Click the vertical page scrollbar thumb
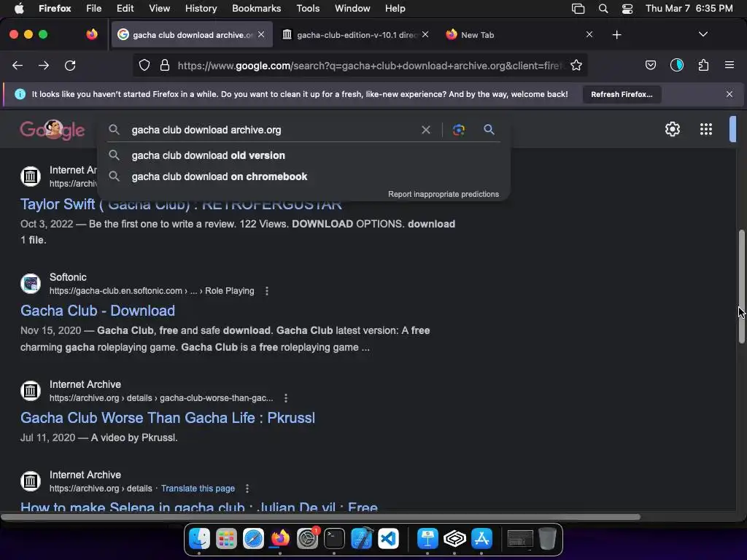Viewport: 747px width, 560px height. [x=741, y=286]
